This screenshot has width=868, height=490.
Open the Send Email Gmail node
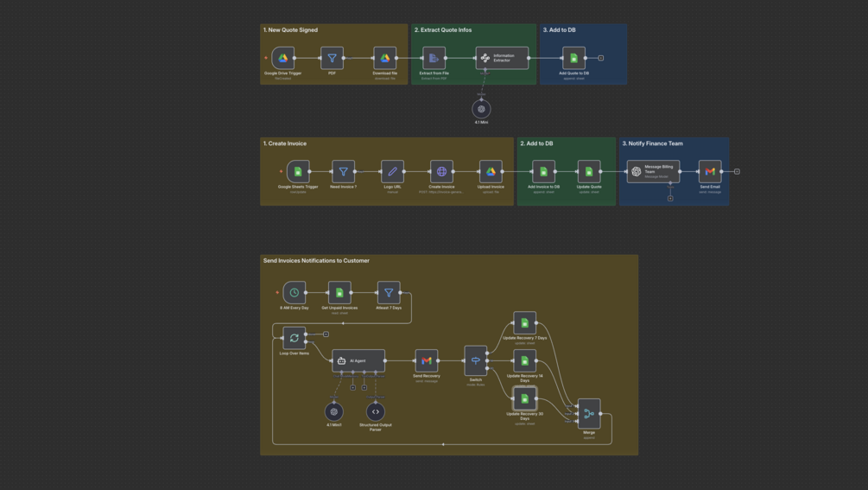710,172
